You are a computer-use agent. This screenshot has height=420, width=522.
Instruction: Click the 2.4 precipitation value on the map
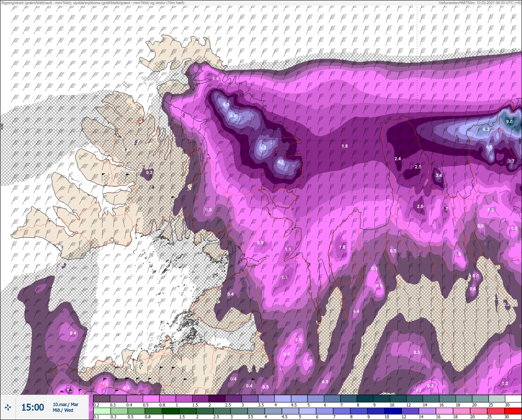tap(398, 159)
